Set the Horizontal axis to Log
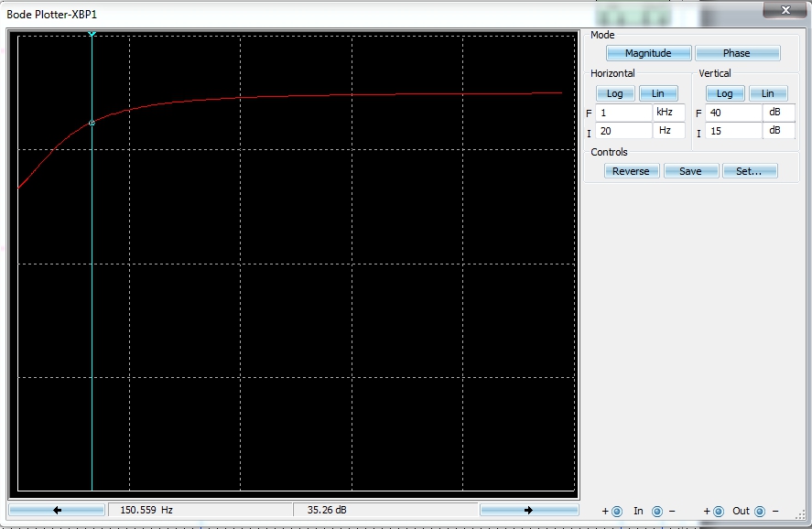 tap(615, 93)
